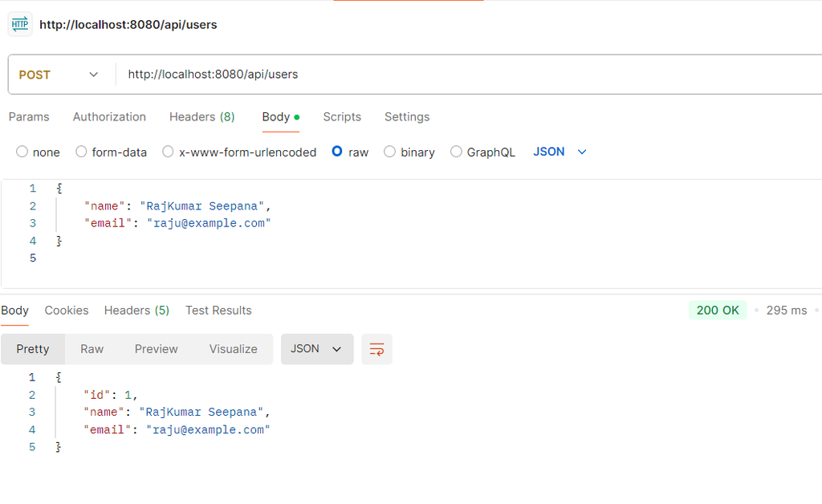The width and height of the screenshot is (822, 504).
Task: Click the Visualize response view button
Action: click(233, 349)
